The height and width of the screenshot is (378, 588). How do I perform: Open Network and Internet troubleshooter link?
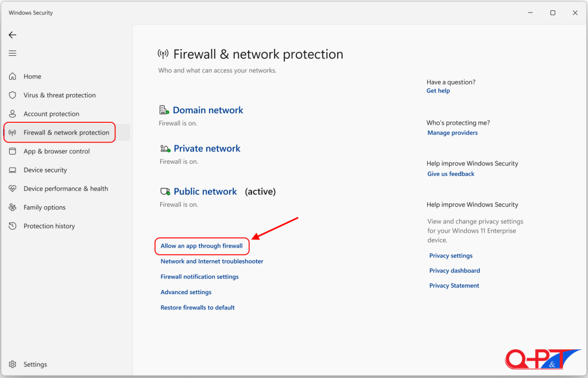coord(212,261)
